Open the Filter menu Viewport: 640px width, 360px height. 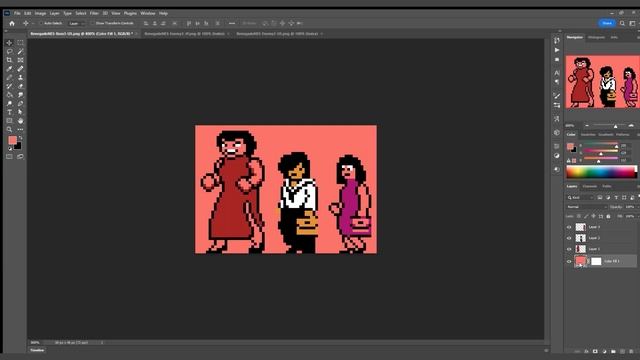(94, 13)
